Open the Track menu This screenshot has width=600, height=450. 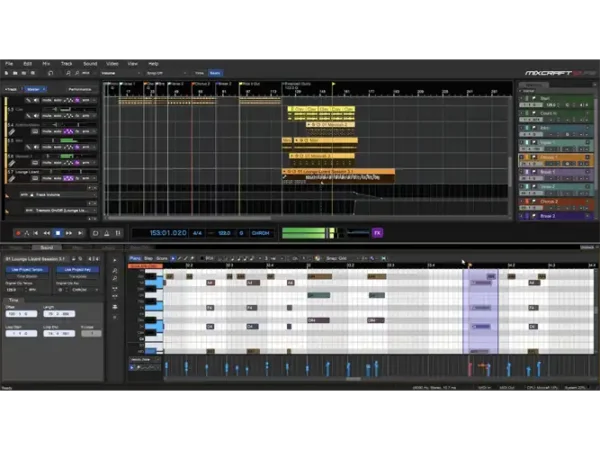coord(67,64)
